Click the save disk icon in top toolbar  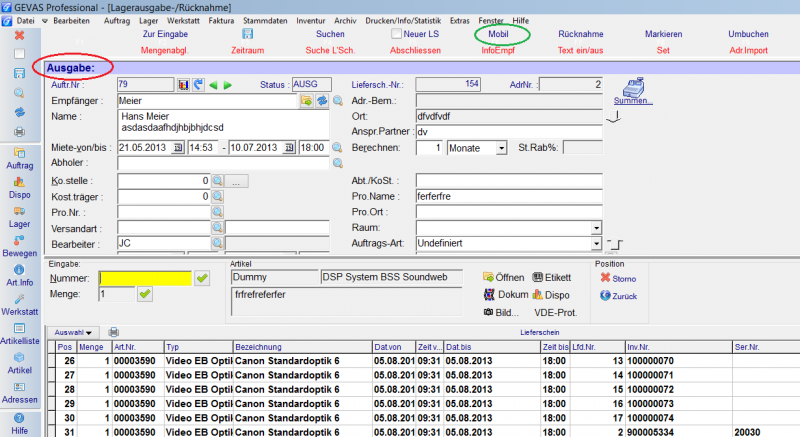click(247, 34)
